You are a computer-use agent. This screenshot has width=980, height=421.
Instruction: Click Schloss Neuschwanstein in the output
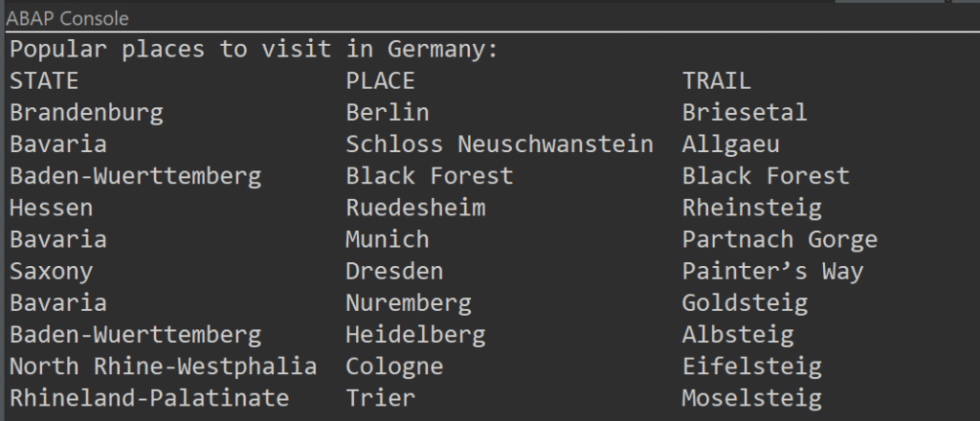pos(499,144)
